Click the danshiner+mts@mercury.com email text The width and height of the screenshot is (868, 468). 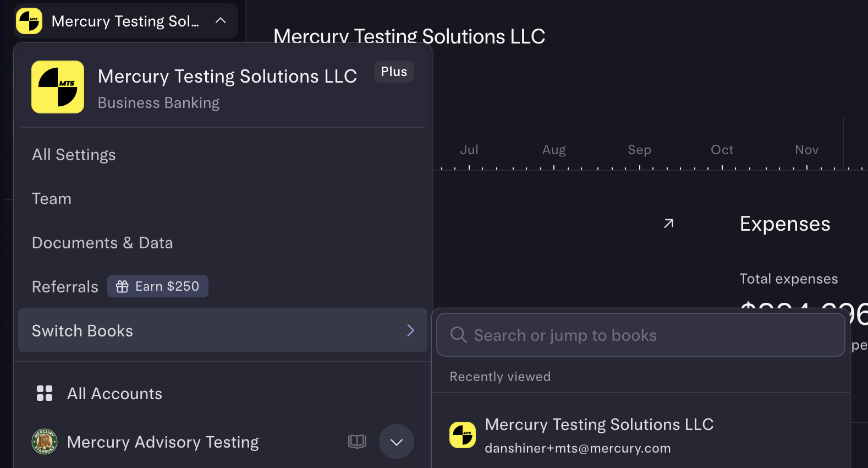(x=578, y=448)
